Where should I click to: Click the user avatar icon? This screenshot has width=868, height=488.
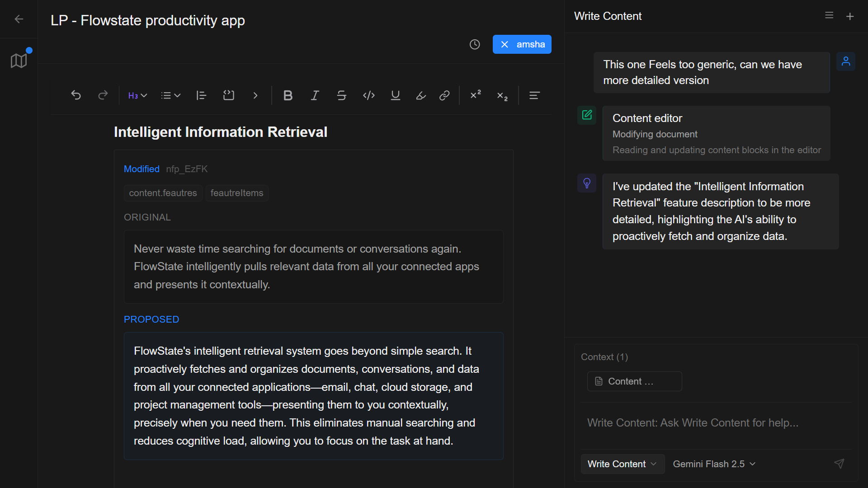(846, 61)
